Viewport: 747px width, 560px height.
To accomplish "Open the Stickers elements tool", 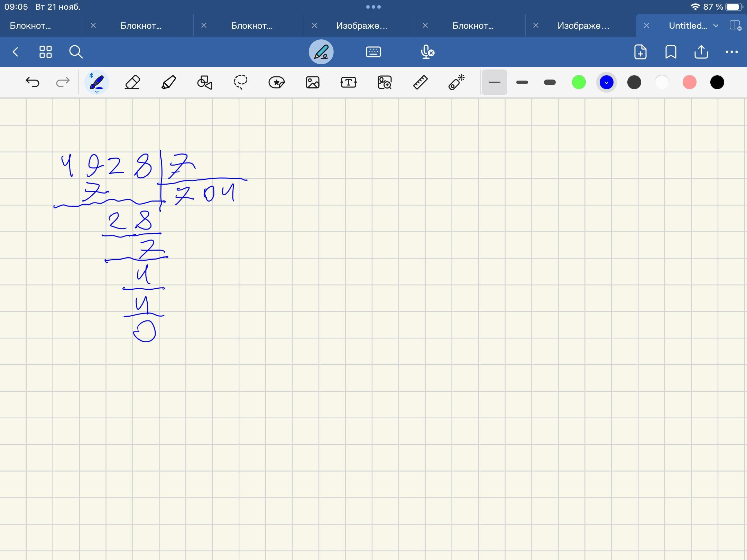I will click(276, 82).
